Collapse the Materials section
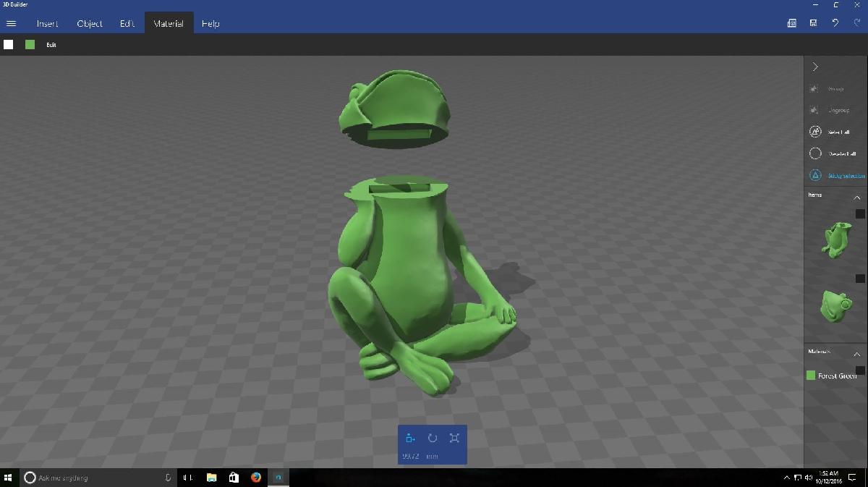Viewport: 868px width, 487px height. tap(857, 354)
